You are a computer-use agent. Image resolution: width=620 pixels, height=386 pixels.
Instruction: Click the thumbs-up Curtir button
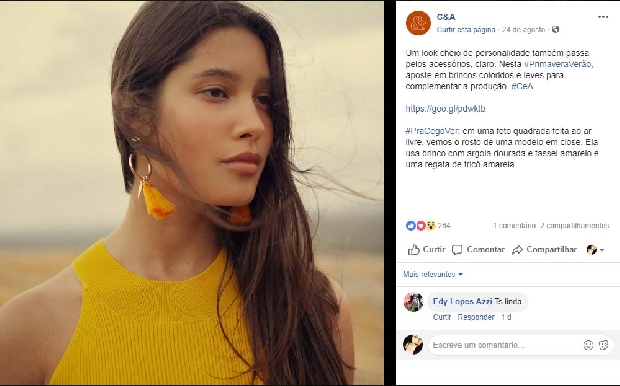(426, 250)
